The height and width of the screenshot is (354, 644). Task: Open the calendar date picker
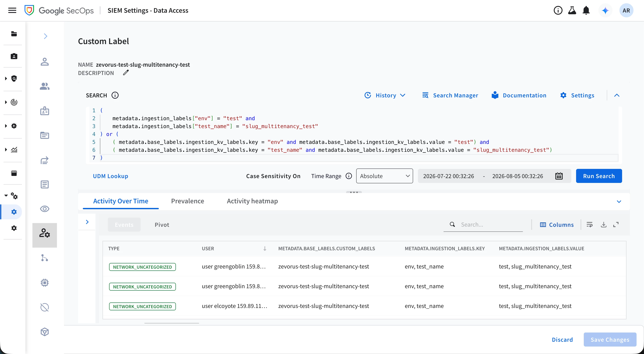(559, 176)
